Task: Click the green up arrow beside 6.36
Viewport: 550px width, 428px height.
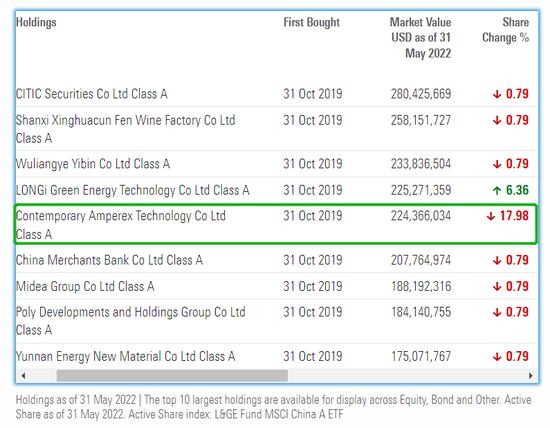Action: tap(497, 190)
